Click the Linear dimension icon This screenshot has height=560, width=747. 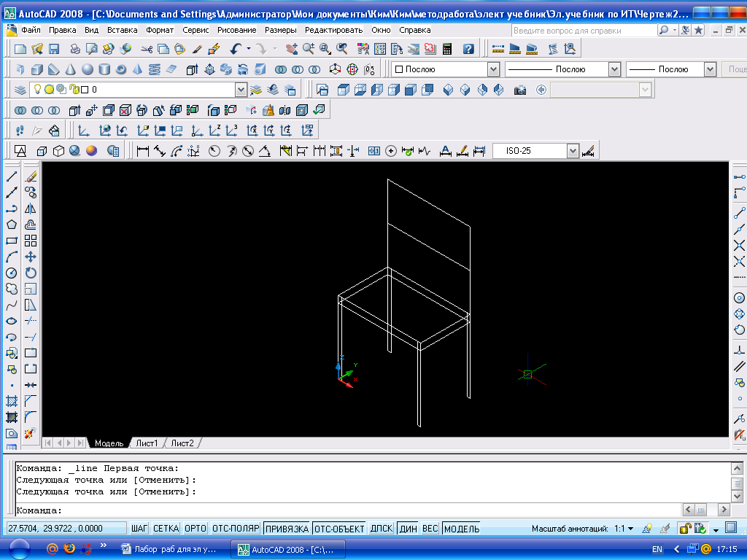coord(142,151)
